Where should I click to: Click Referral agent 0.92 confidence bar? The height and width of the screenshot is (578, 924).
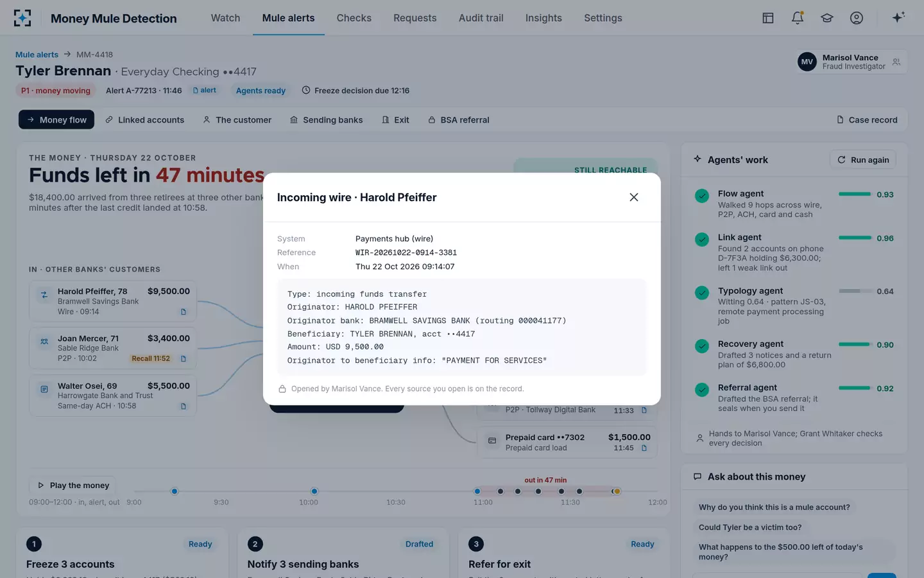pos(855,388)
